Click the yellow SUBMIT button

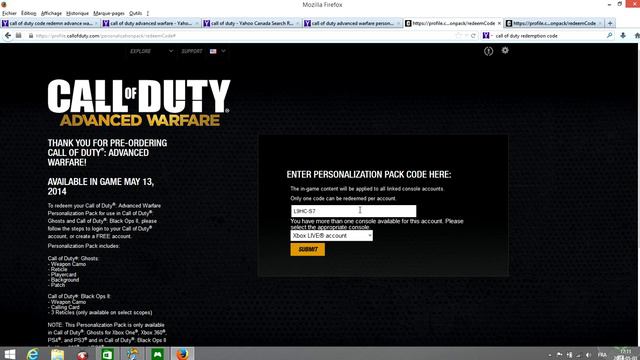[308, 249]
